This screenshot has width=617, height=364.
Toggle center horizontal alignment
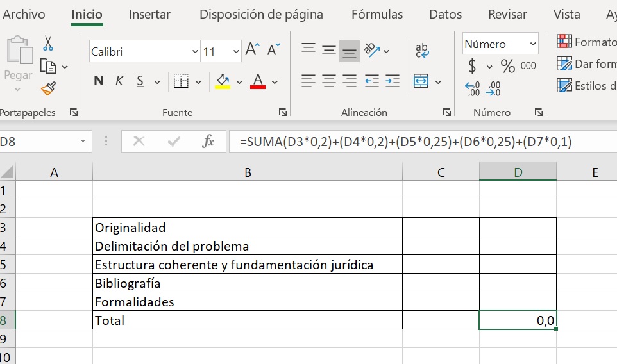[x=329, y=81]
